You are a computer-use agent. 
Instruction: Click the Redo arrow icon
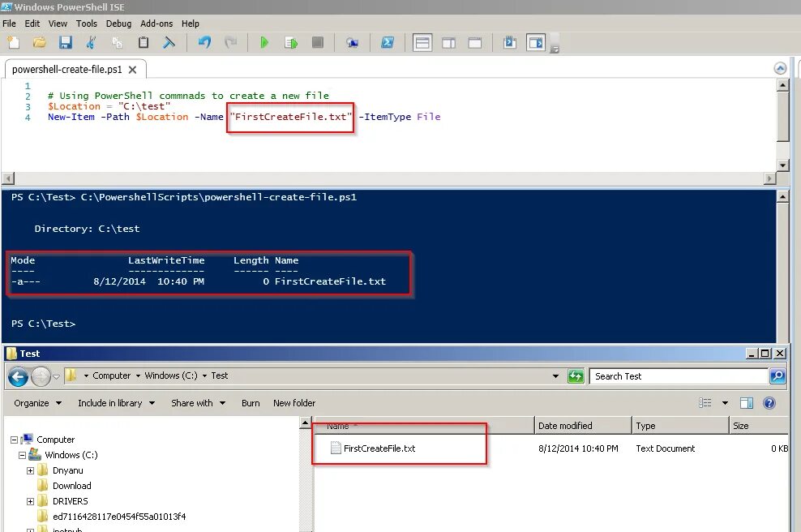(x=230, y=43)
